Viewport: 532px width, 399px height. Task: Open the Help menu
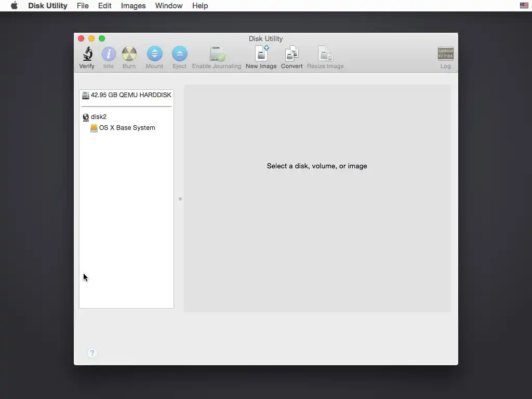200,6
